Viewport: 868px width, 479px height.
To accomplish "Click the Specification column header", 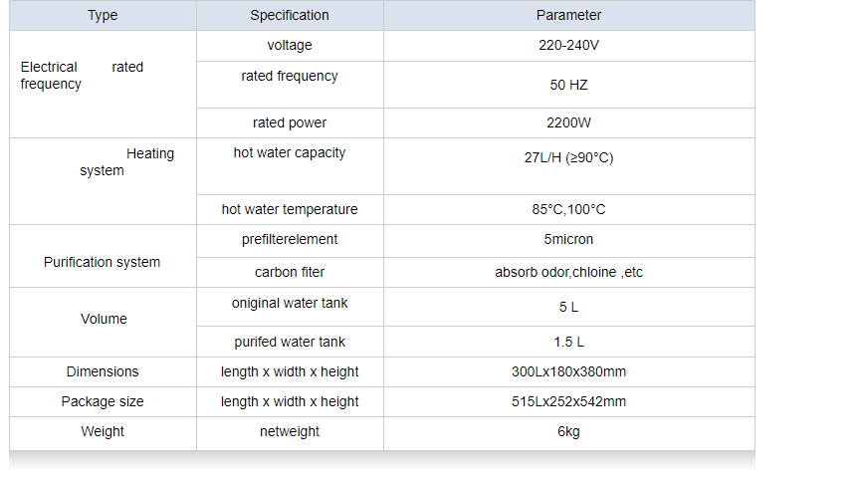I will tap(290, 16).
